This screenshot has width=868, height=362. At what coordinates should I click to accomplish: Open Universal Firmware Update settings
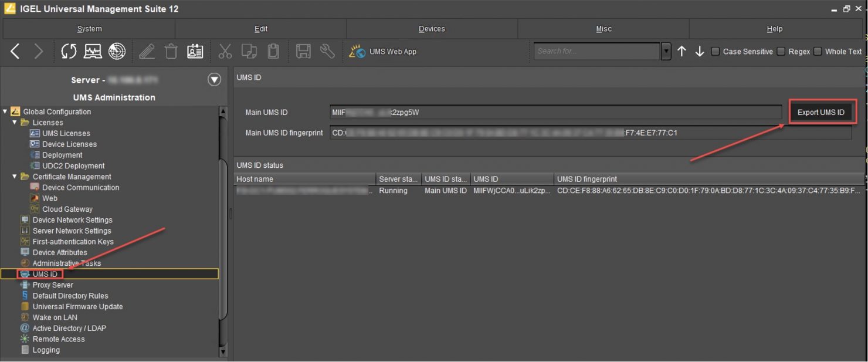click(79, 306)
